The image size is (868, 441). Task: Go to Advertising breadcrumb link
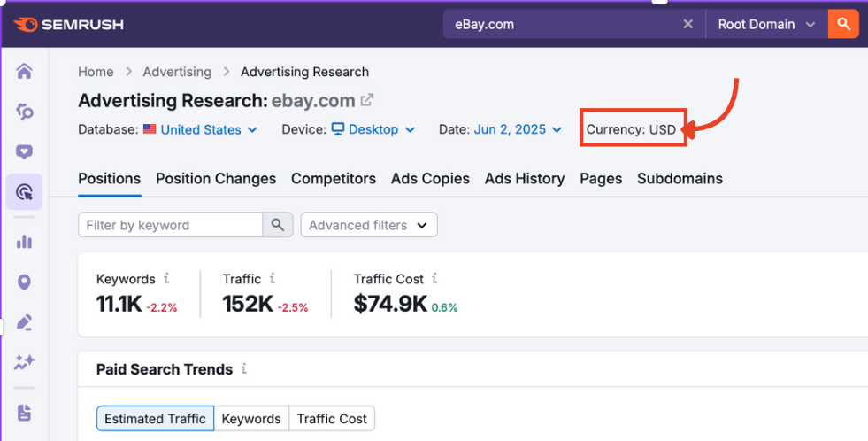[177, 72]
